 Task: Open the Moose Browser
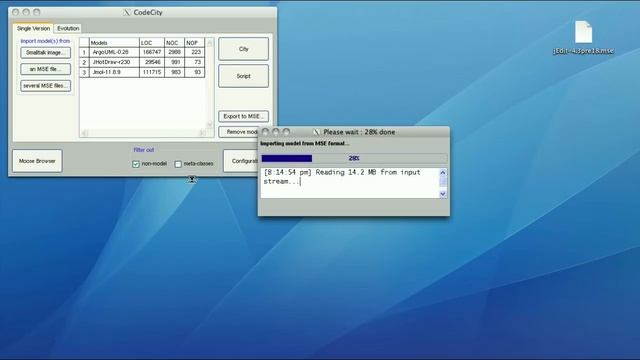[x=37, y=161]
